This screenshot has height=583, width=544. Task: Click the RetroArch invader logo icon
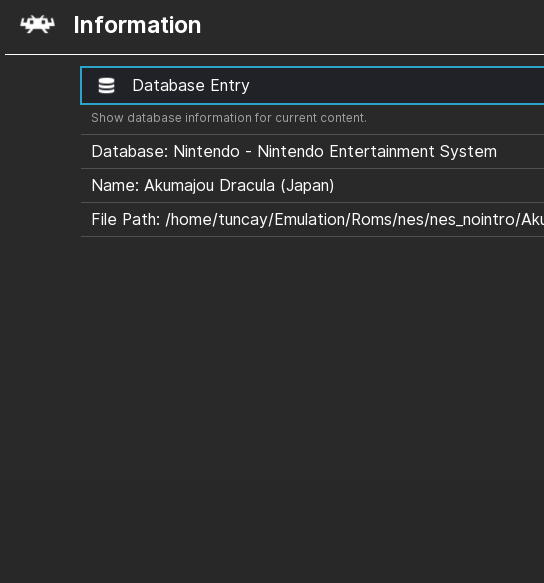pyautogui.click(x=37, y=25)
